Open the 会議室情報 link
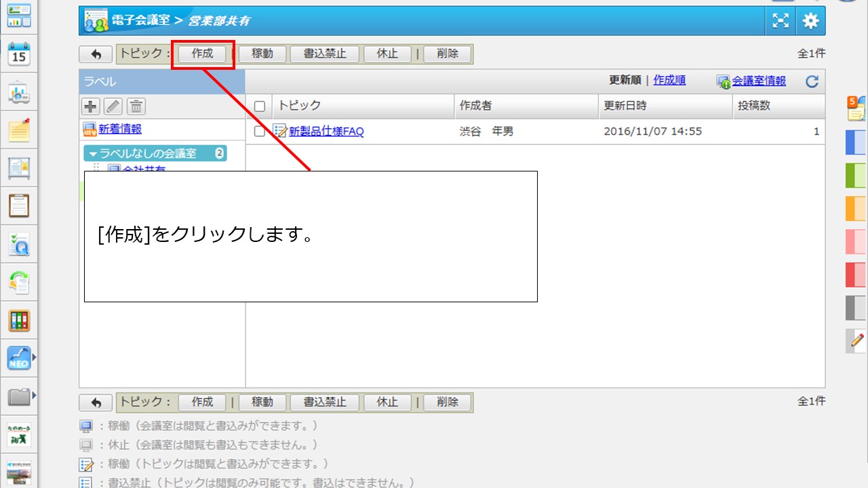 [759, 81]
